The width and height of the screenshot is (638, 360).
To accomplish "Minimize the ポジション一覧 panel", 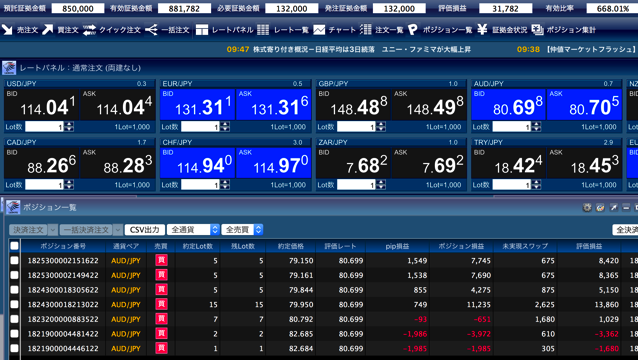I will tap(626, 207).
